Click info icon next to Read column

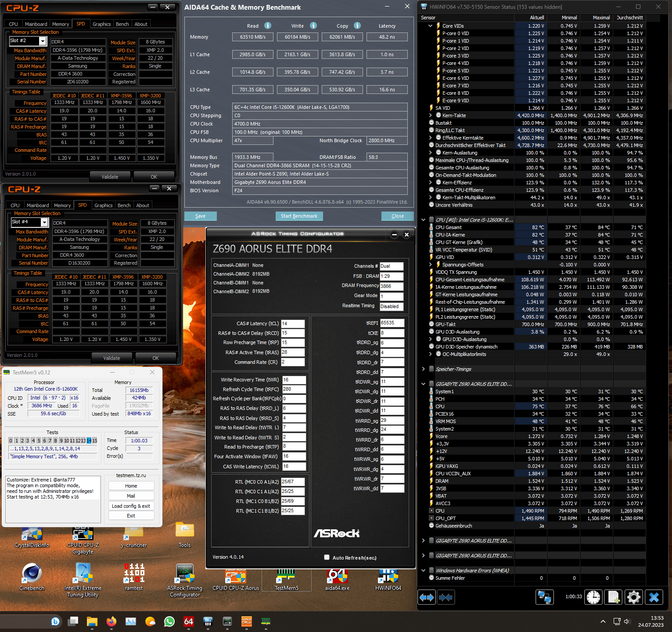coord(268,25)
